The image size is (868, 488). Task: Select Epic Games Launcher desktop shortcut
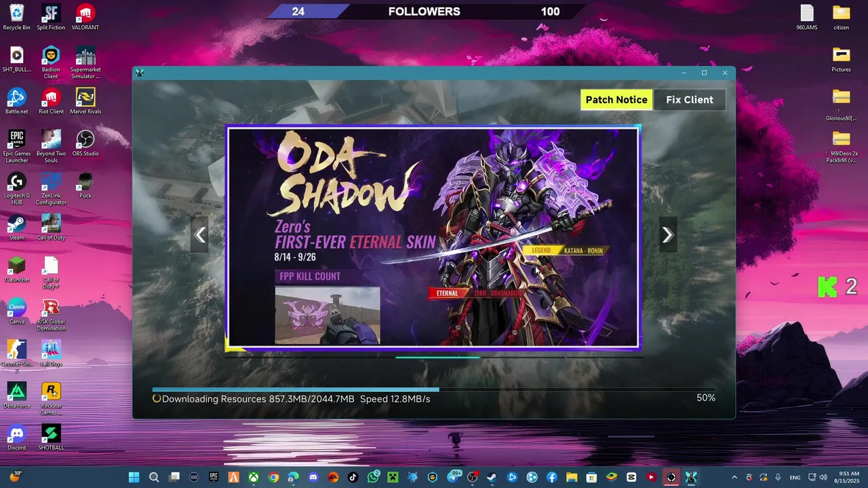point(16,146)
